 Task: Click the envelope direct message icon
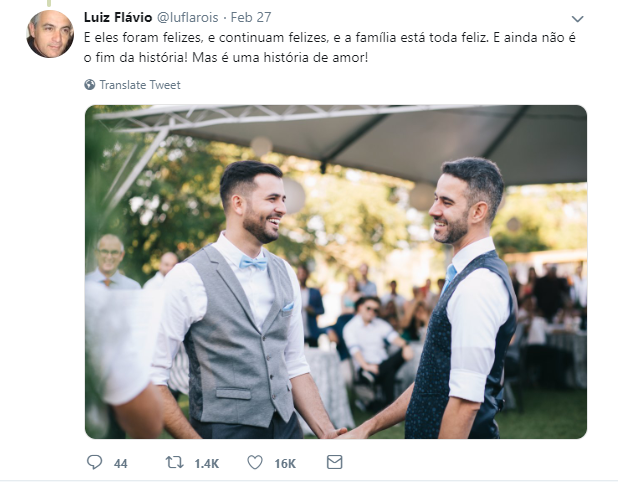tap(335, 462)
